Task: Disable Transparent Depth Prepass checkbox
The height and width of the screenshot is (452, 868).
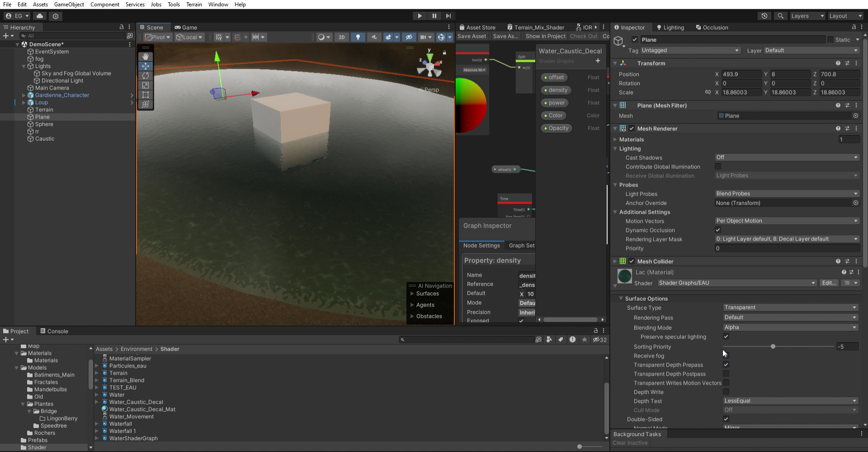Action: pos(726,365)
